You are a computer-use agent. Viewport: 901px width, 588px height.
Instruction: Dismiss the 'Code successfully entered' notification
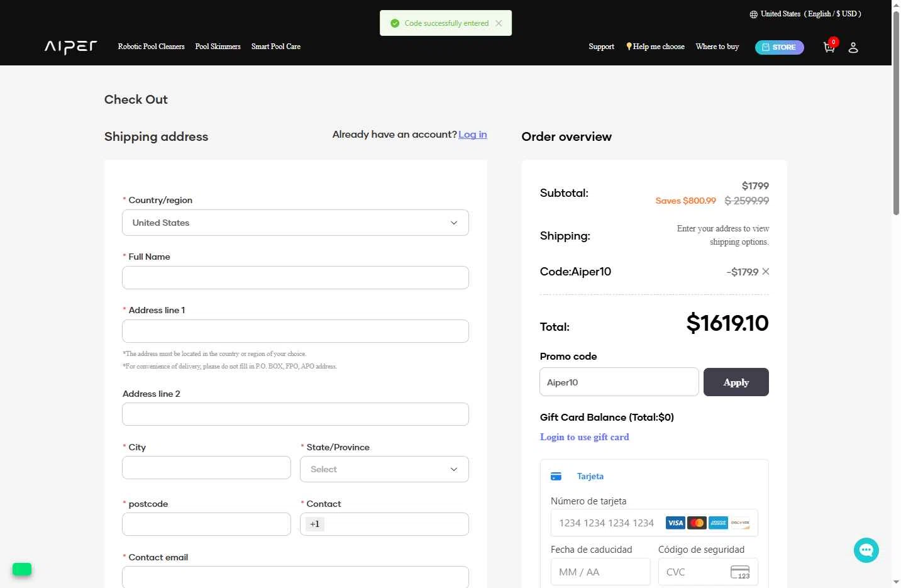tap(499, 23)
